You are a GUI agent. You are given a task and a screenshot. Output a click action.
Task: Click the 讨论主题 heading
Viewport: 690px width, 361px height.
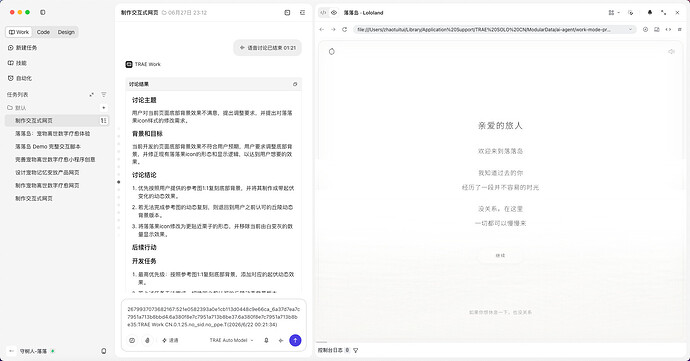coord(144,100)
